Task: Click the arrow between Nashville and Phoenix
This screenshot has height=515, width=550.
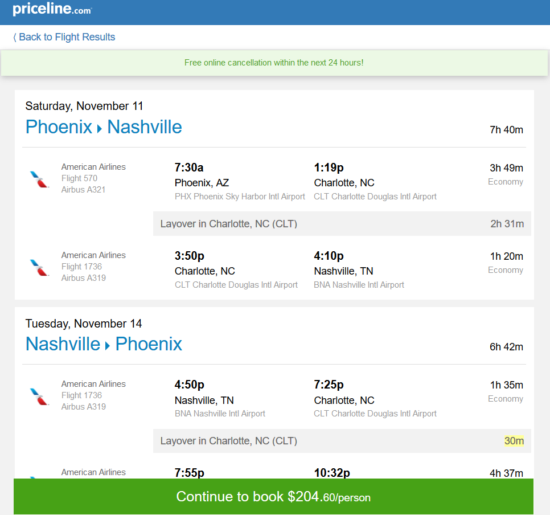Action: pyautogui.click(x=107, y=346)
